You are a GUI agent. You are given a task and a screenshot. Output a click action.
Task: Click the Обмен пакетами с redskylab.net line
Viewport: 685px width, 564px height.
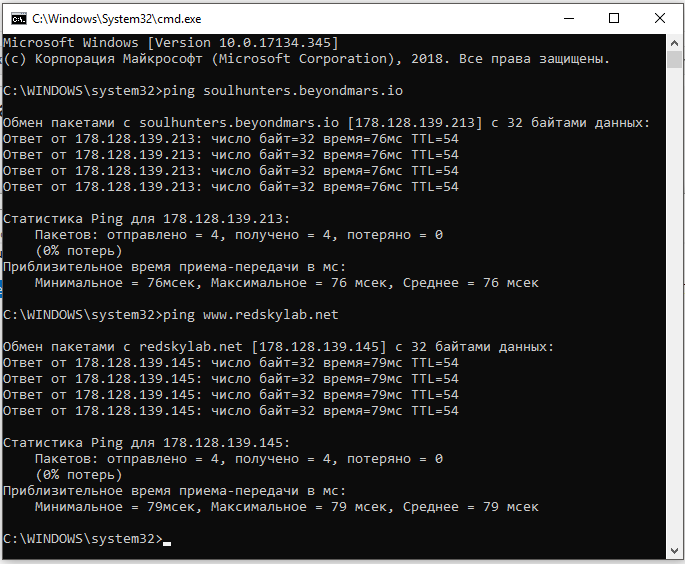click(x=278, y=347)
